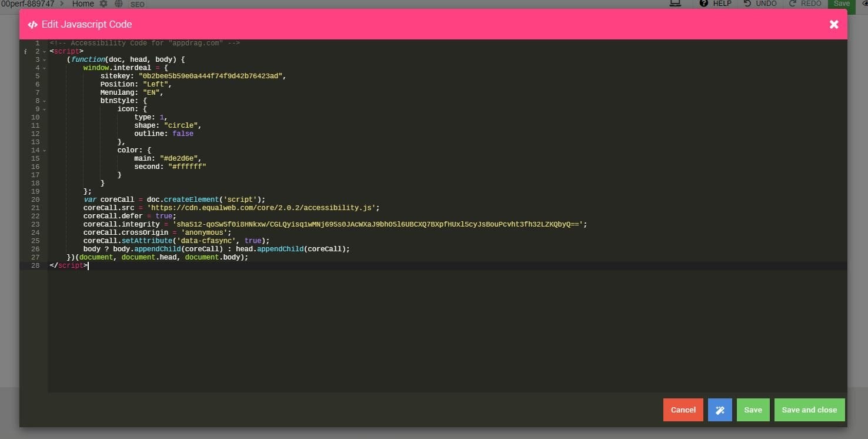Fold the color block at line 14
This screenshot has height=439, width=868.
click(45, 151)
